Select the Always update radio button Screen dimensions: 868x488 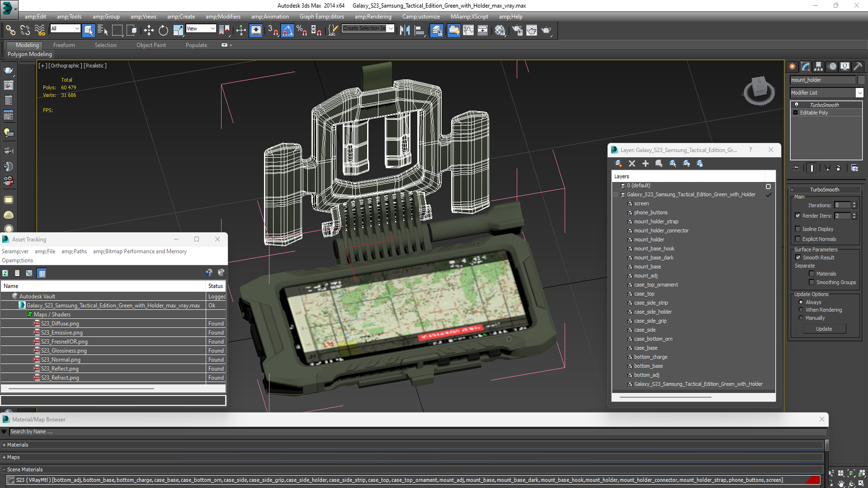(x=801, y=302)
